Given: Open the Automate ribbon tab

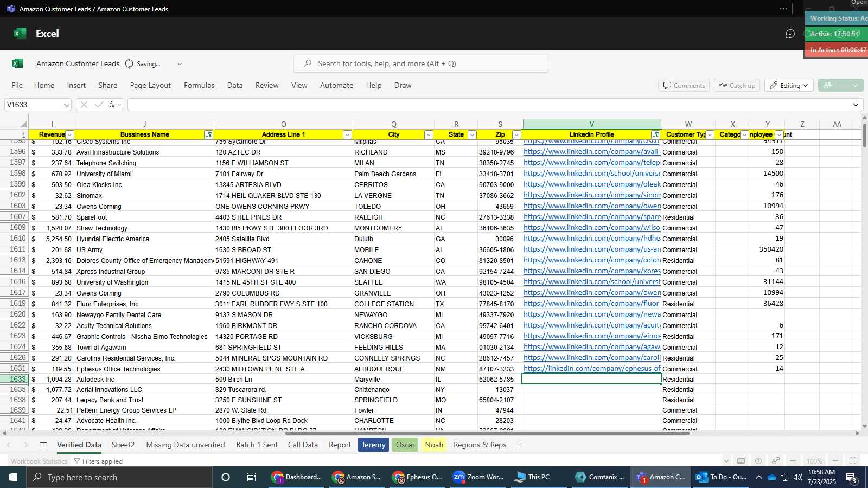Looking at the screenshot, I should [x=336, y=85].
